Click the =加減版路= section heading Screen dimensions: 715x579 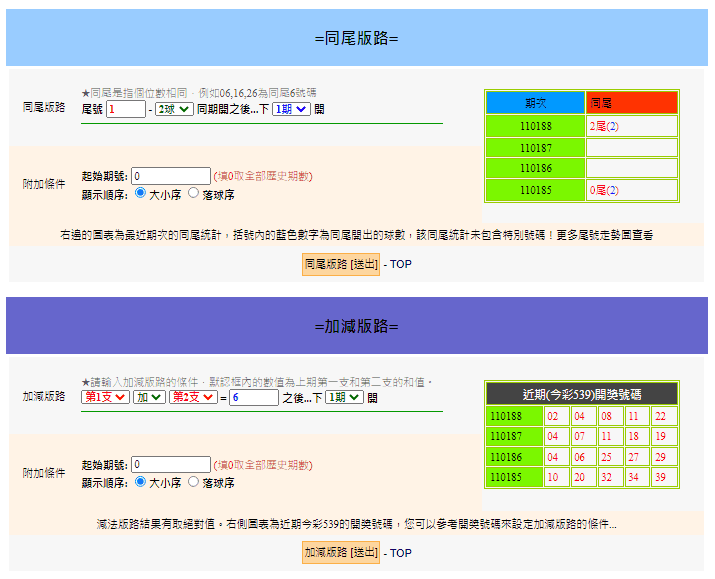357,326
